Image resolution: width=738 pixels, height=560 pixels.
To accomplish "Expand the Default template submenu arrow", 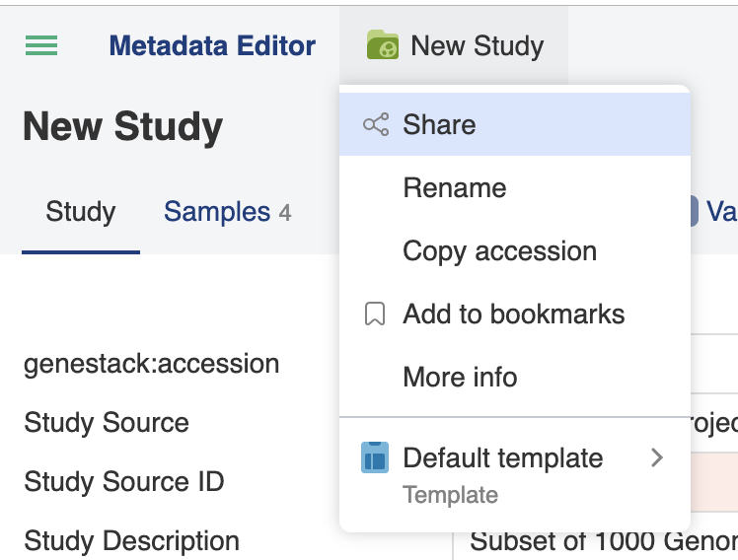I will 657,457.
